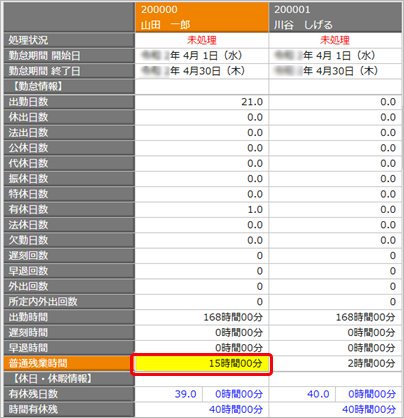Screen dimensions: 404x418
Task: Click the 【休日・休暇情報】 section header
Action: coord(69,379)
